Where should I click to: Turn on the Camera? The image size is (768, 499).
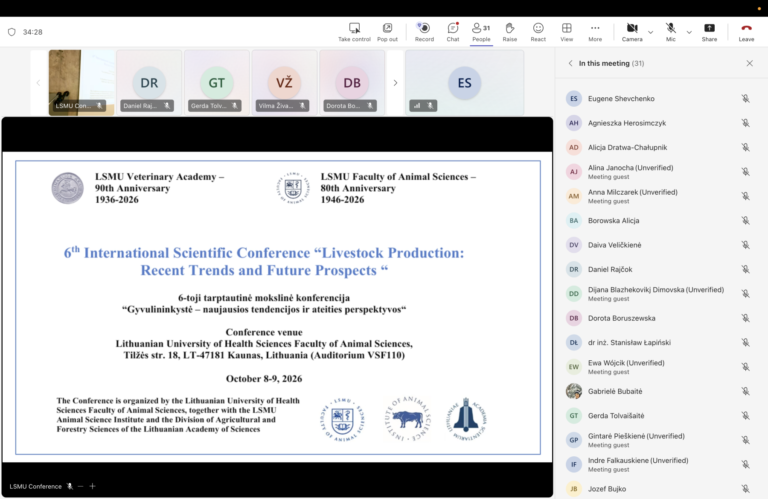(x=632, y=32)
